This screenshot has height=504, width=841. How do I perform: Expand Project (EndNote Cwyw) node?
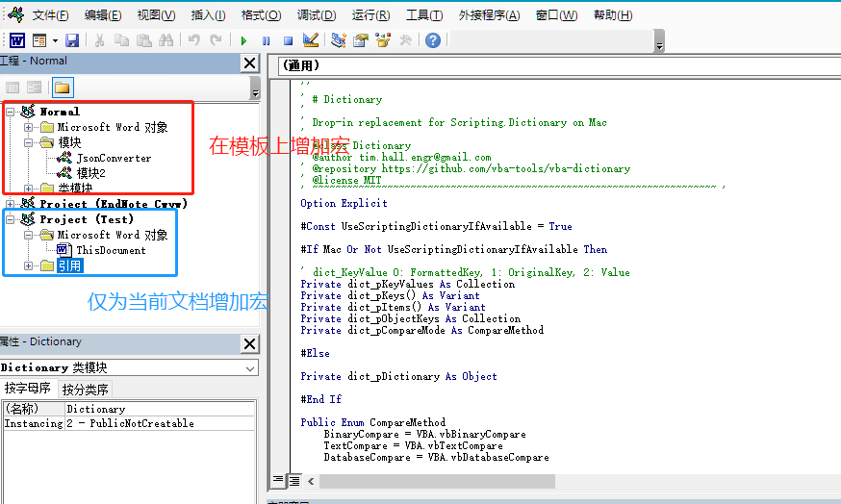pos(11,204)
